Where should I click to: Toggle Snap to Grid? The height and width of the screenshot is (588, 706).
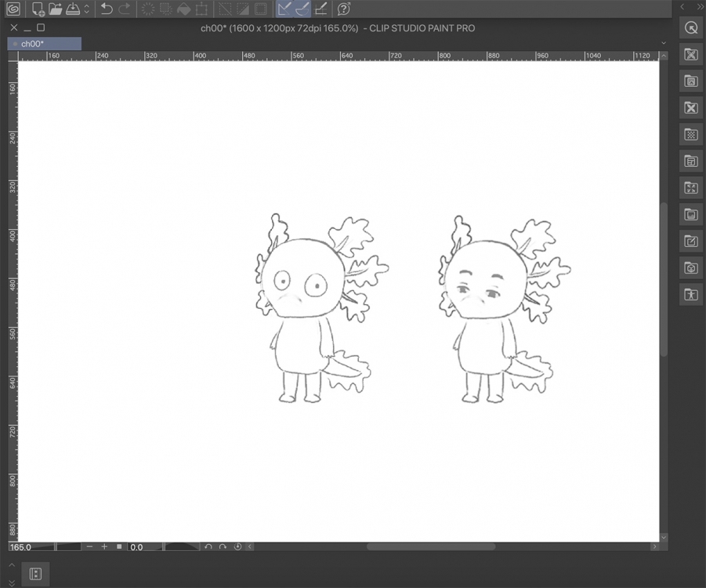[x=320, y=9]
